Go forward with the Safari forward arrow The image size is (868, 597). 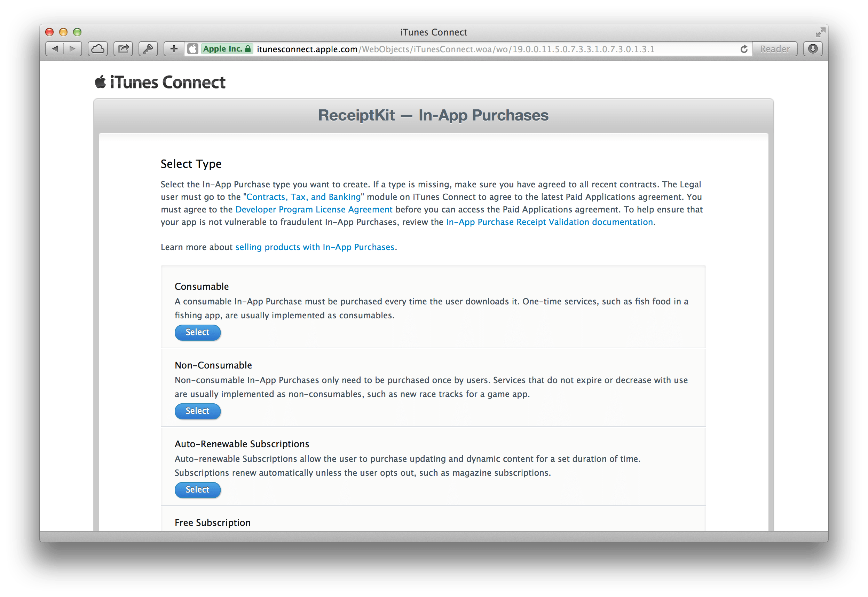pos(73,49)
